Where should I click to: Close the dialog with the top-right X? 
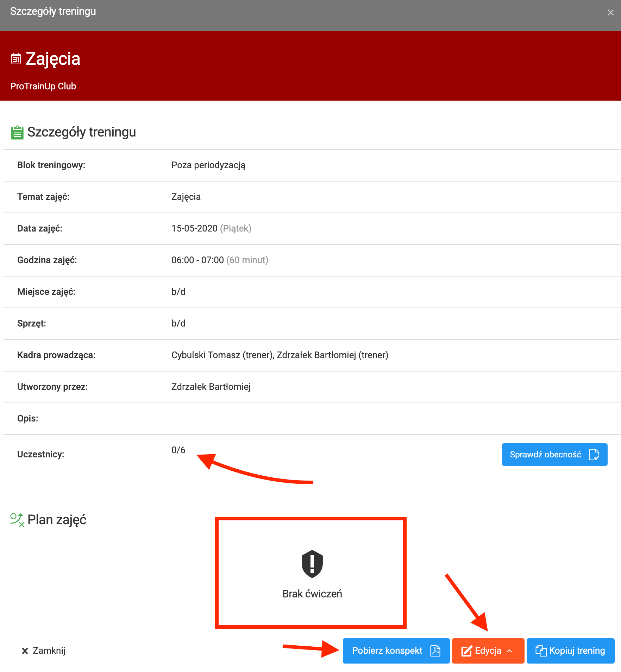tap(610, 13)
